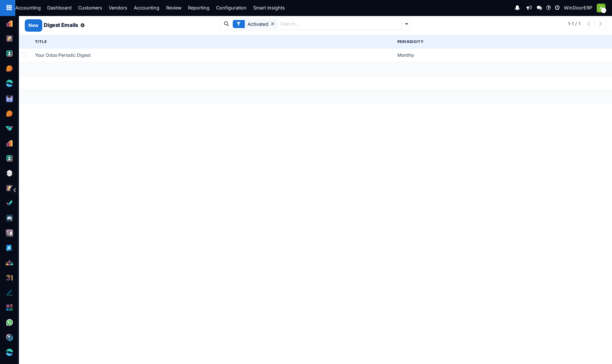Open the CRM handshake app in sidebar
This screenshot has width=612, height=364.
coord(9,128)
